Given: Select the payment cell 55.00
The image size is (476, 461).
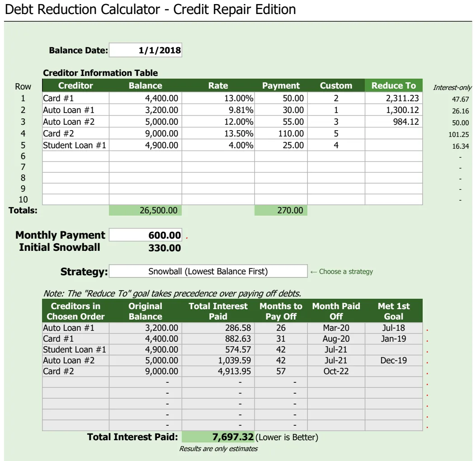Looking at the screenshot, I should coord(281,122).
